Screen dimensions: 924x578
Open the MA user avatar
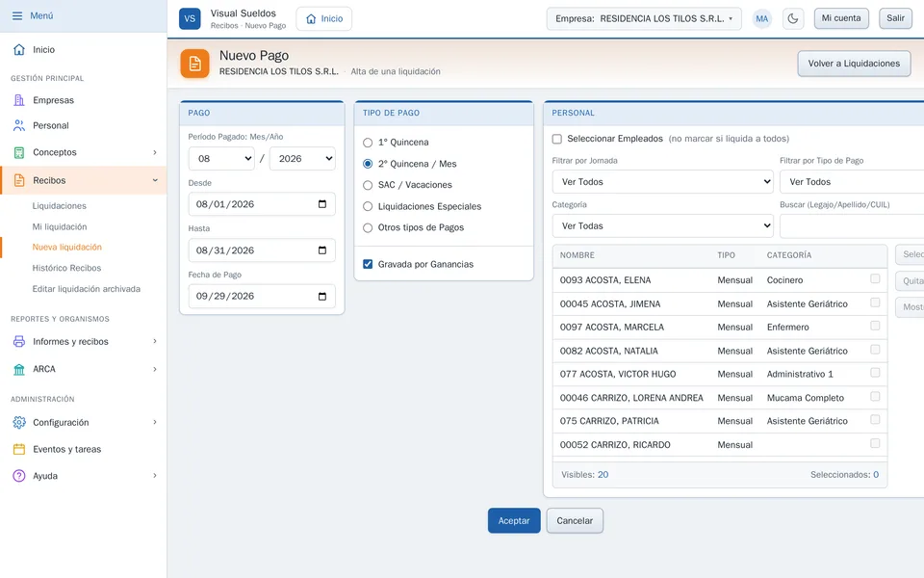[x=762, y=18]
